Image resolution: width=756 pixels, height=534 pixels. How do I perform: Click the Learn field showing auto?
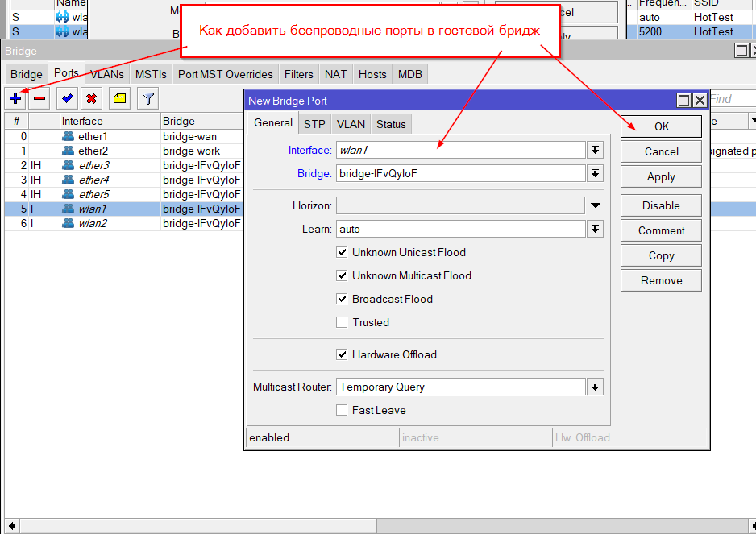(x=461, y=229)
